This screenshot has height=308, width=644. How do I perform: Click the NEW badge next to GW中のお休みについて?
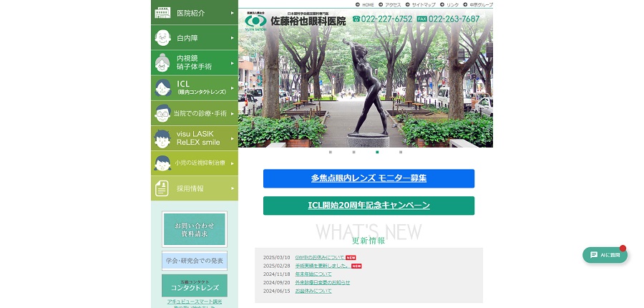(x=351, y=258)
